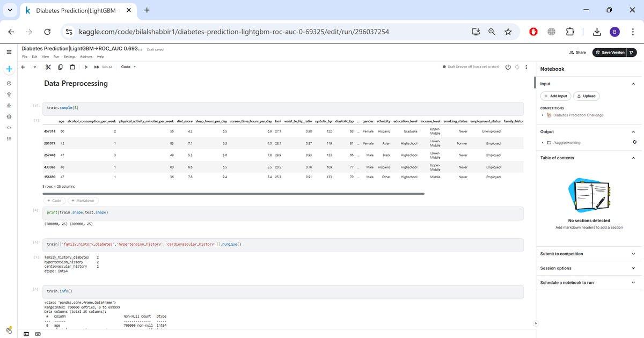Open browser zoom magnifier icon
644x338 pixels.
(492, 32)
